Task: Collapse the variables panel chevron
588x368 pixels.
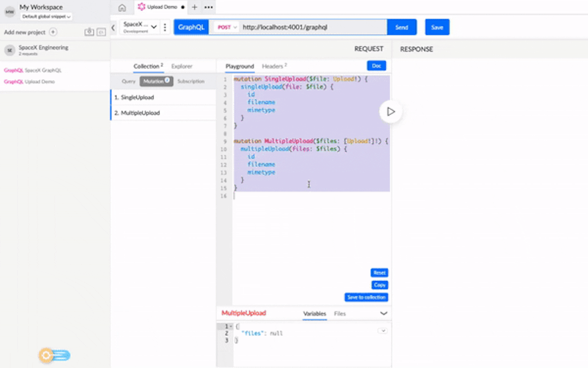Action: click(384, 314)
